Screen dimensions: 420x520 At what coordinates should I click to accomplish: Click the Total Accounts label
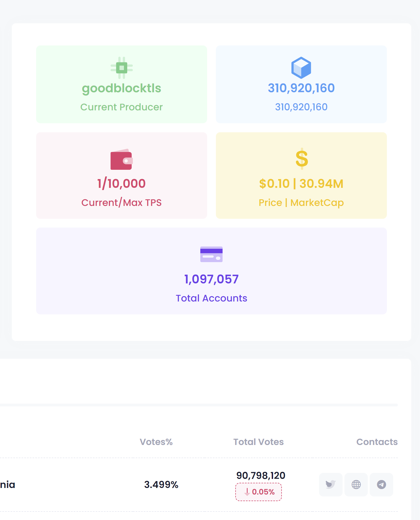click(211, 298)
